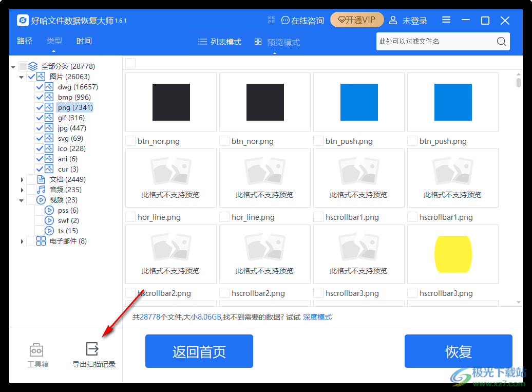Open the yellow hscrollbar3.png thumbnail
Image resolution: width=532 pixels, height=392 pixels.
tap(453, 254)
